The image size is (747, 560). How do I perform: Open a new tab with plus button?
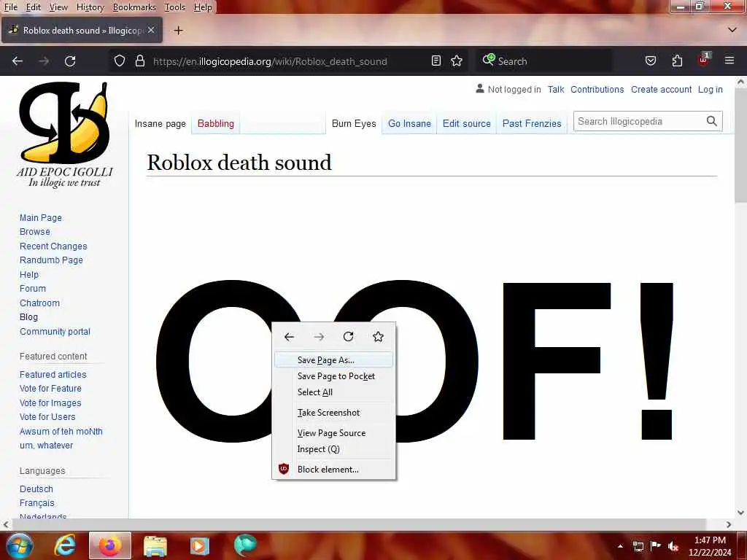coord(178,31)
